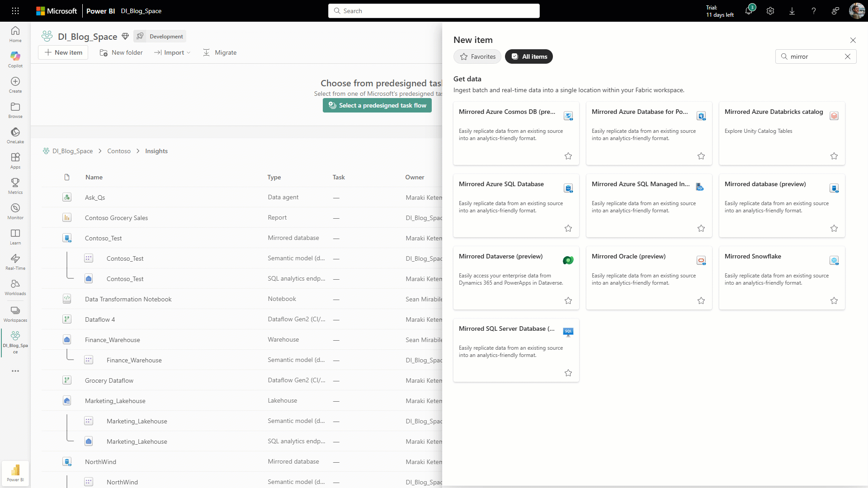
Task: Open the Ask_Qs data agent
Action: click(95, 197)
